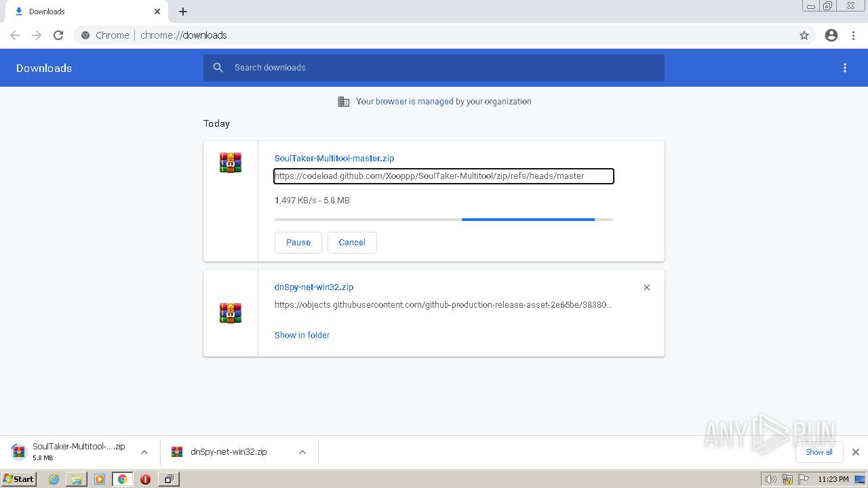This screenshot has width=868, height=488.
Task: Open Windows Explorer folder in taskbar
Action: tap(77, 479)
